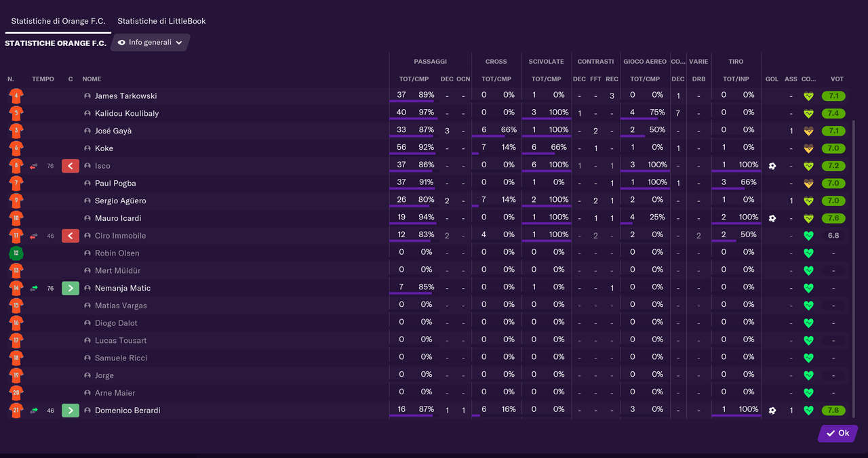Click Koke's 92% pass completion value

pos(427,147)
